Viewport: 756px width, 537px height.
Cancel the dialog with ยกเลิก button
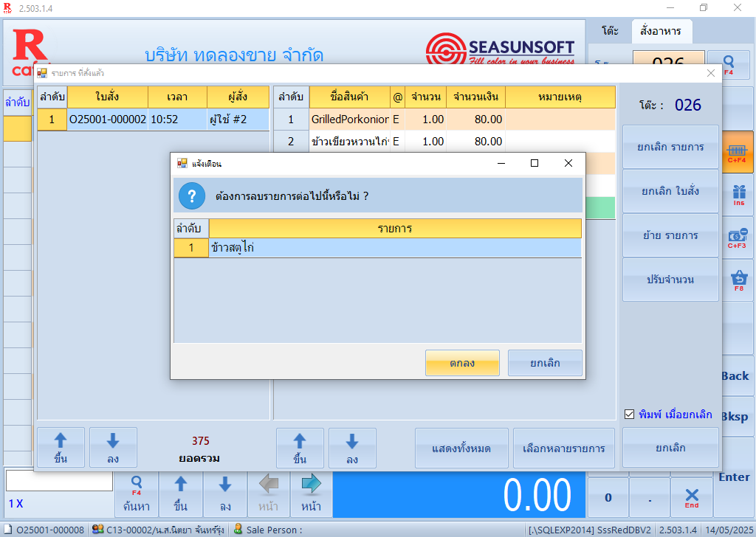(x=545, y=363)
